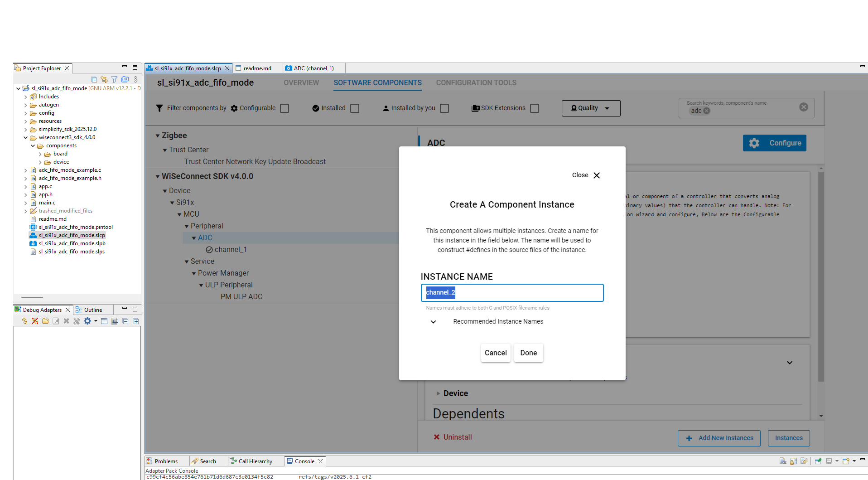Image resolution: width=868 pixels, height=480 pixels.
Task: Collapse all in Project Explorer toolbar
Action: tap(94, 79)
